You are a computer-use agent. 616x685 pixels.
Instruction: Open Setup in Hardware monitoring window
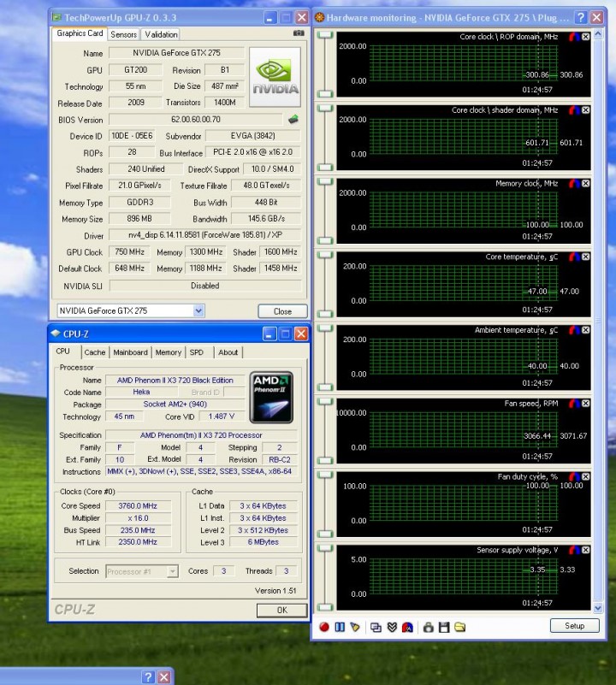point(574,626)
